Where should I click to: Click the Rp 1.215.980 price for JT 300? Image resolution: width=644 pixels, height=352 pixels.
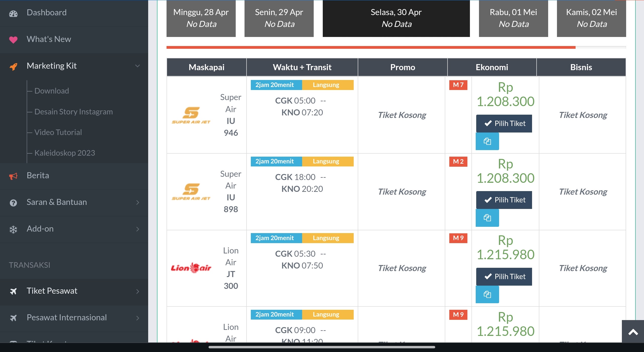pyautogui.click(x=505, y=248)
